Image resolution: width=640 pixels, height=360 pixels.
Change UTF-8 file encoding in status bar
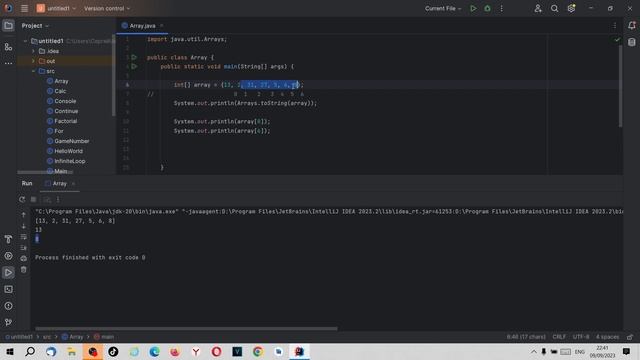click(581, 337)
